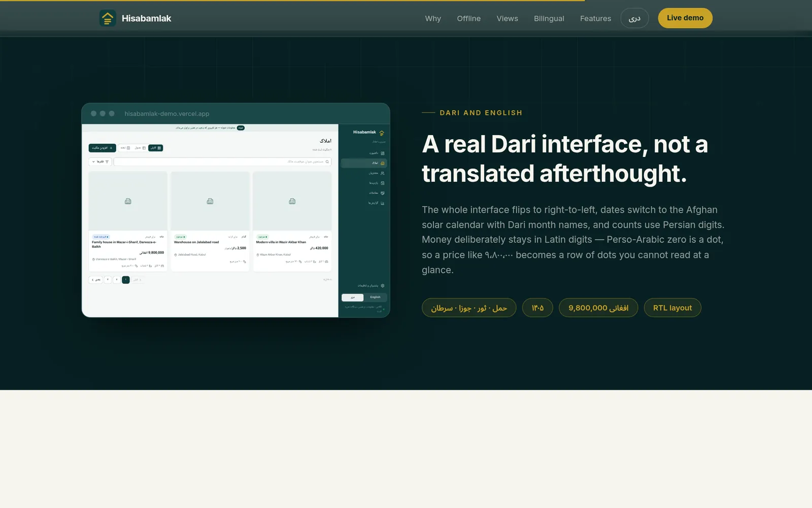Click the Dari month names pill
This screenshot has width=812, height=508.
(469, 308)
